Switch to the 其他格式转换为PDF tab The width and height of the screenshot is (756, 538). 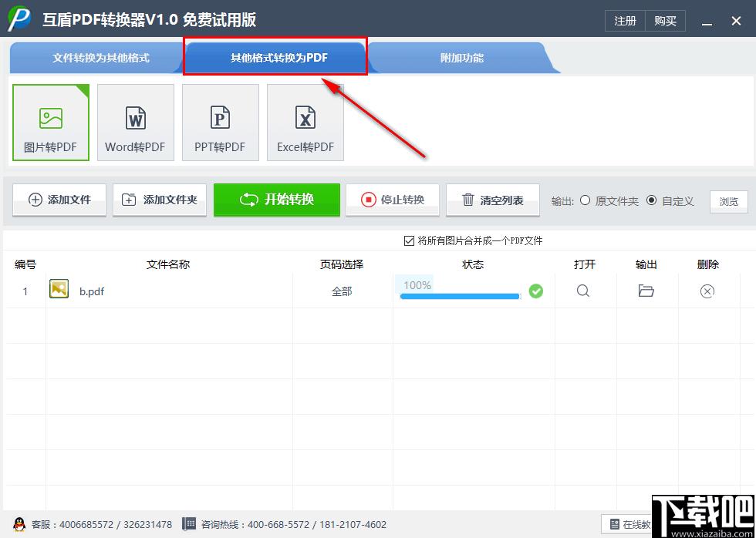[278, 59]
